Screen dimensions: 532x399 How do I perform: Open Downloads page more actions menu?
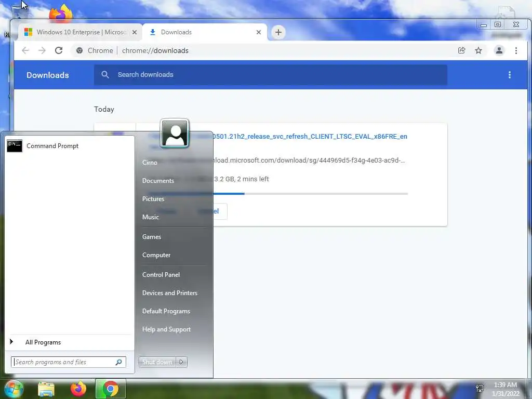click(x=509, y=75)
